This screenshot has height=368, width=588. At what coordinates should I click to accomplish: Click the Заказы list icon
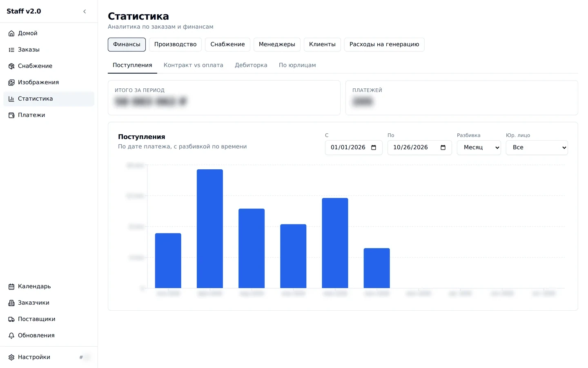click(x=11, y=50)
